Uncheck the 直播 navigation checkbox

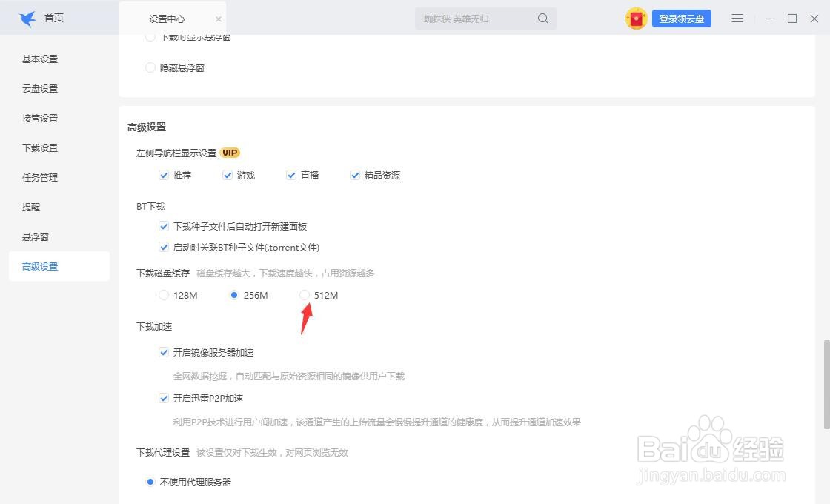(291, 175)
